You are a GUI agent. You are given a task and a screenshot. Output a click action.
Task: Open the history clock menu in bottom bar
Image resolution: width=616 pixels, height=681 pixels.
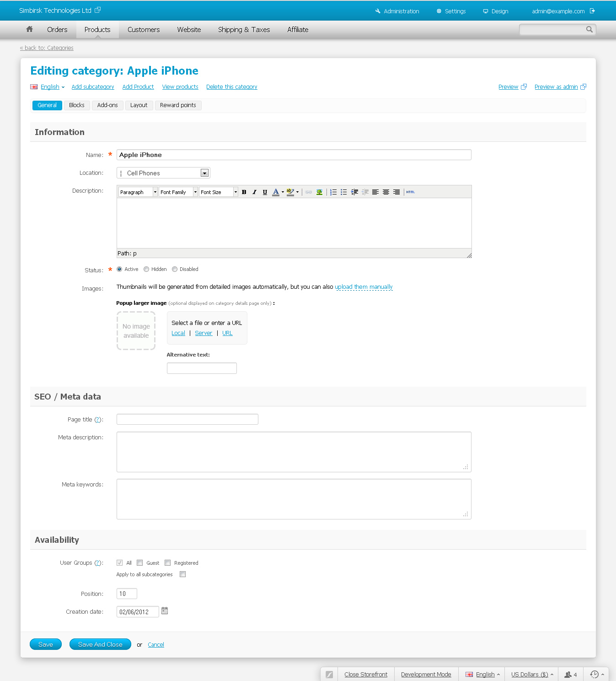click(x=597, y=674)
